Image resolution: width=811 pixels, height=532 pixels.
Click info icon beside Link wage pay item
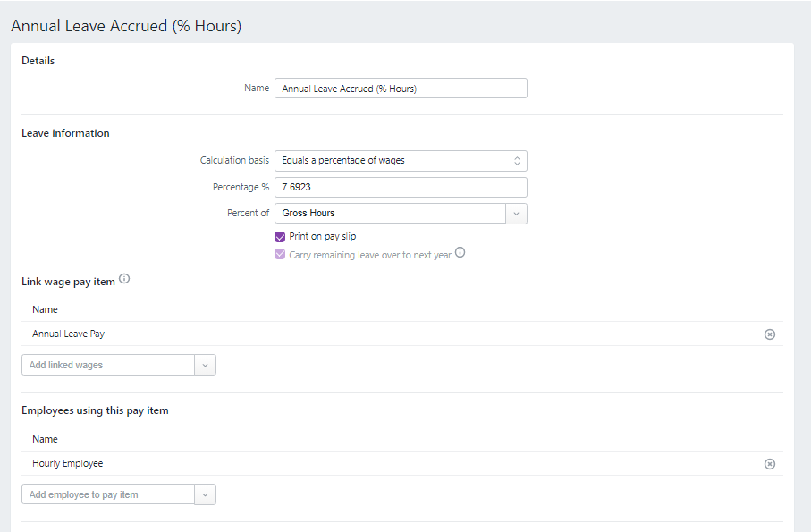(x=124, y=280)
